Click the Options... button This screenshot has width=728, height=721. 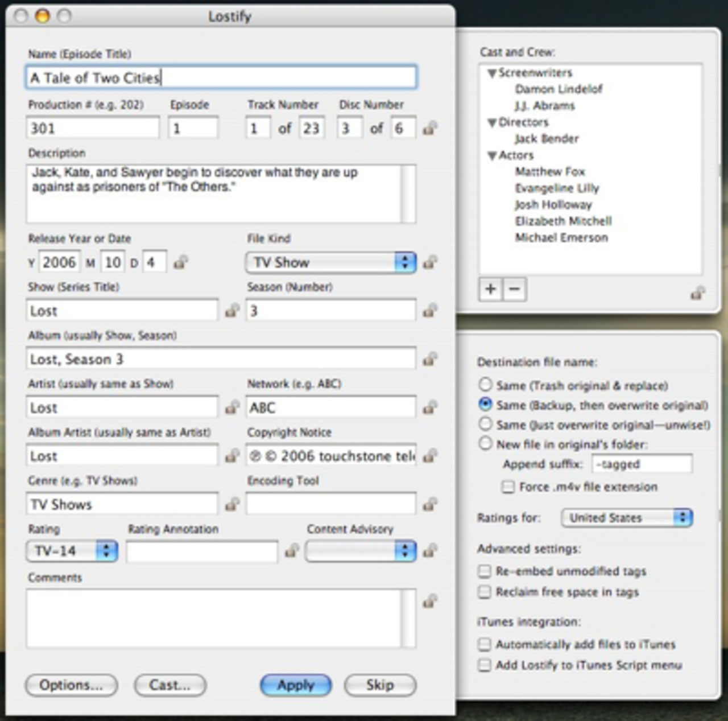tap(71, 685)
